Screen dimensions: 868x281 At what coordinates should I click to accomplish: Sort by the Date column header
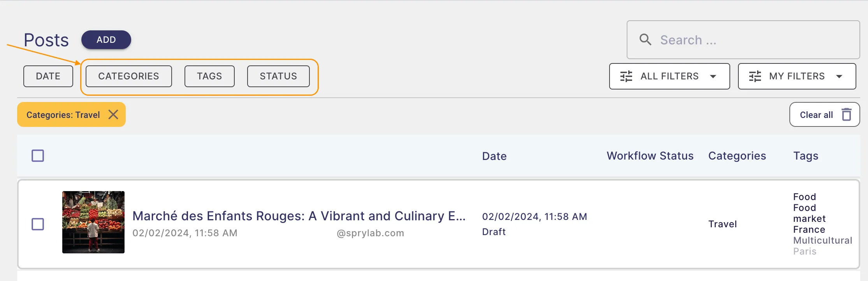pos(494,156)
